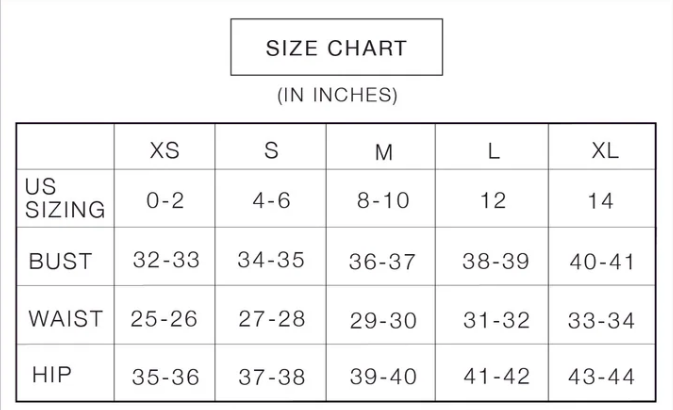
Task: Click the WAIST row label
Action: tap(65, 319)
